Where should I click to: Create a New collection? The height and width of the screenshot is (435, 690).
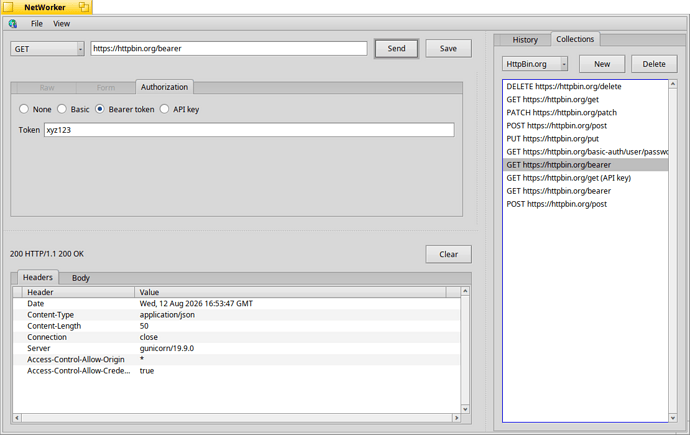pos(602,64)
